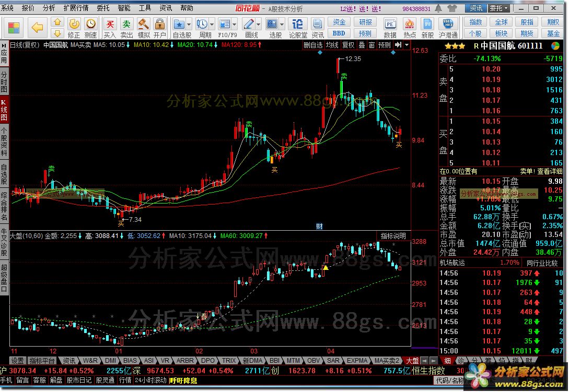569x392 pixels.
Task: Click 删自选 to remove from watchlist
Action: point(313,45)
